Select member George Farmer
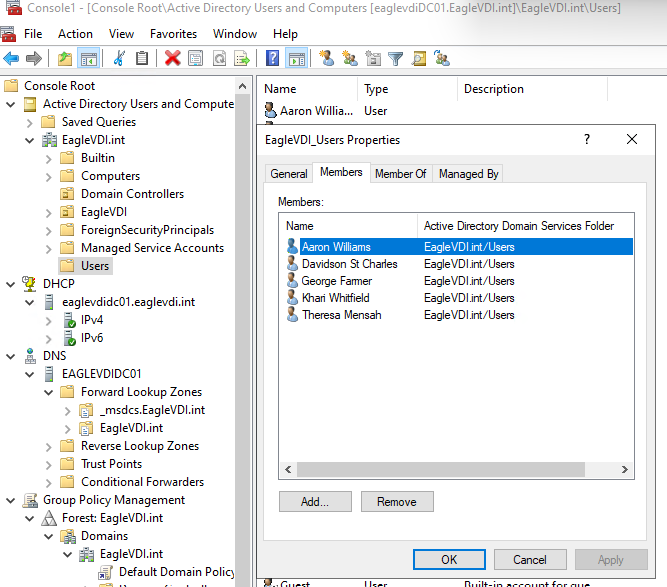This screenshot has height=587, width=667. point(336,281)
